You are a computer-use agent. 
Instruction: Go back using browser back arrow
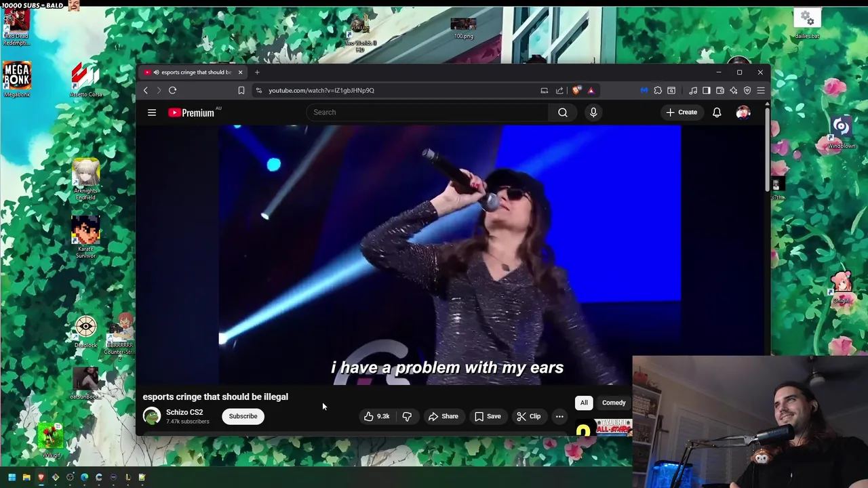click(145, 90)
